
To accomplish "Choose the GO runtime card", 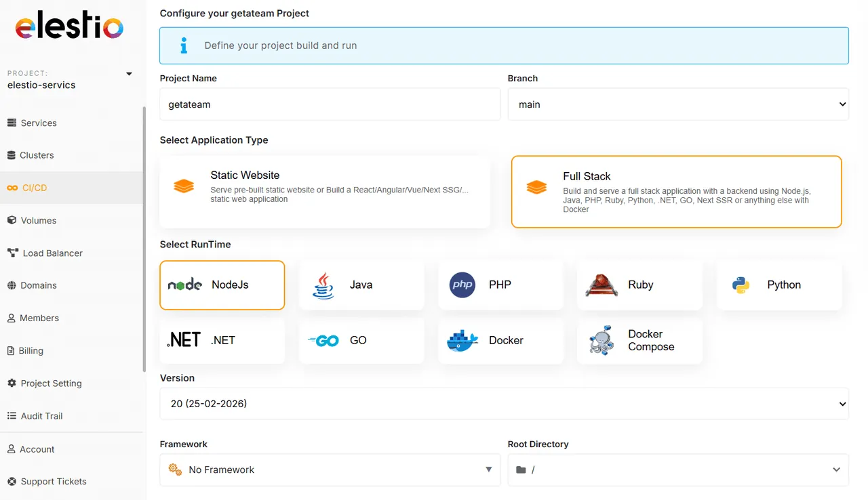I will point(361,341).
